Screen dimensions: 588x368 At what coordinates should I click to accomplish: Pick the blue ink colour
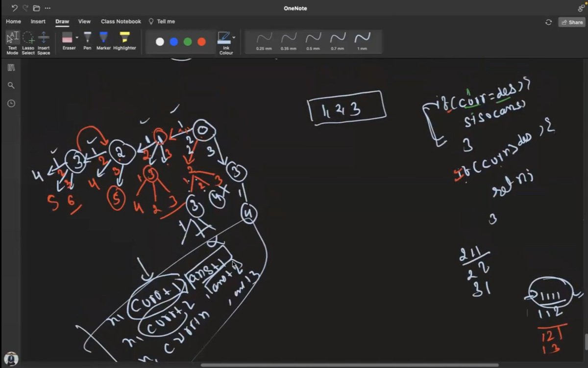[173, 42]
